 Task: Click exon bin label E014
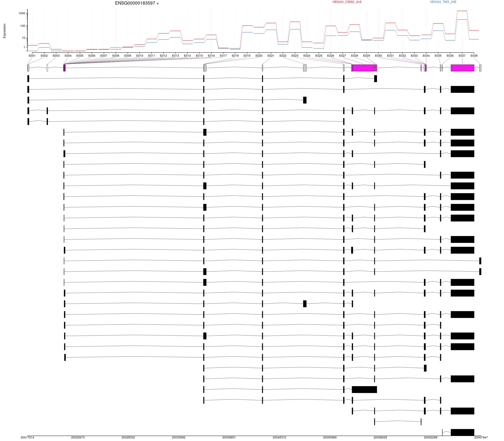[188, 56]
